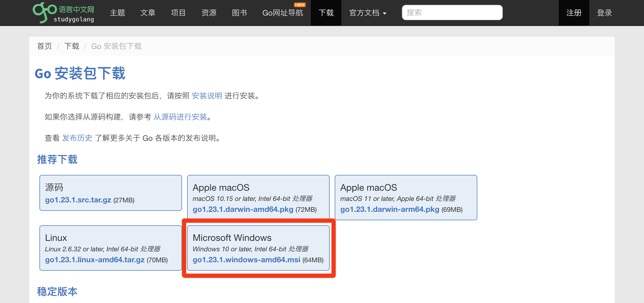Open the 安装说明 installation instructions link
Image resolution: width=644 pixels, height=303 pixels.
(207, 96)
